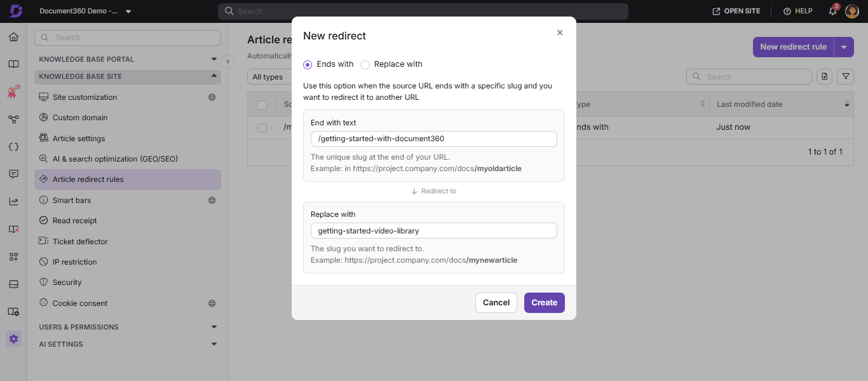
Task: Expand the Knowledge Base Portal section
Action: pyautogui.click(x=127, y=59)
